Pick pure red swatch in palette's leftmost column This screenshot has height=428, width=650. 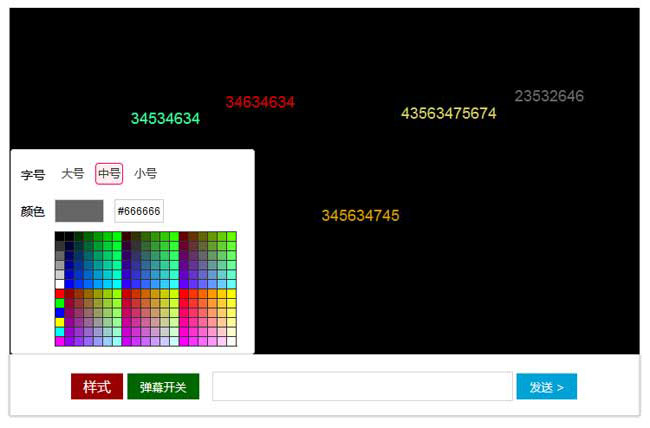click(60, 294)
